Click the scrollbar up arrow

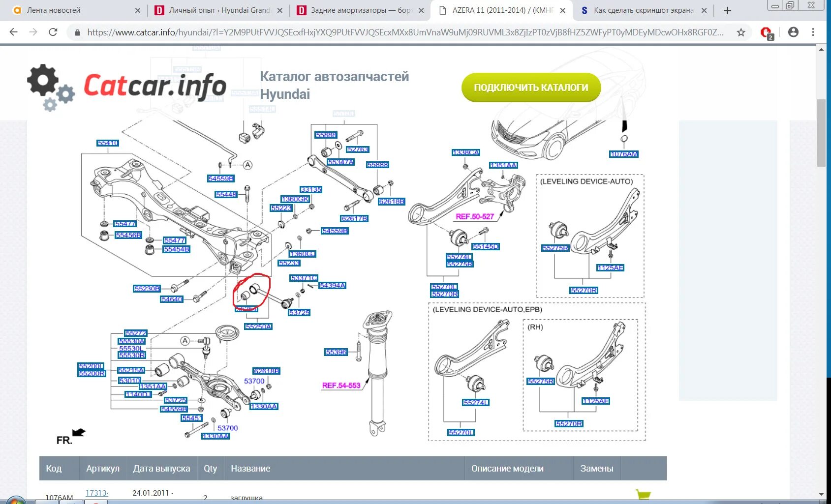point(821,49)
